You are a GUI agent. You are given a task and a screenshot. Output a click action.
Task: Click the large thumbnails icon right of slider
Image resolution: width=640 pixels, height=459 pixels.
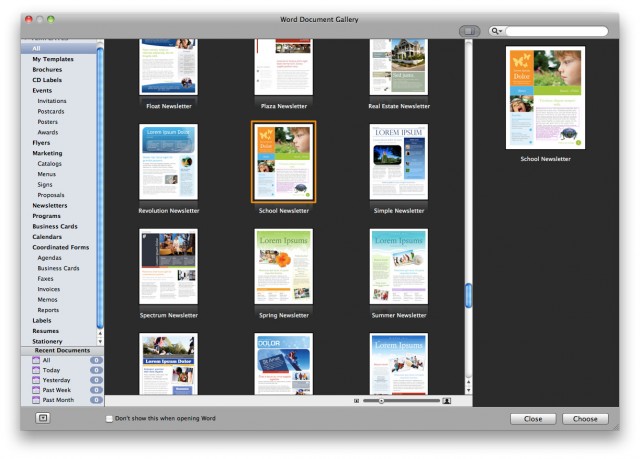tap(447, 401)
